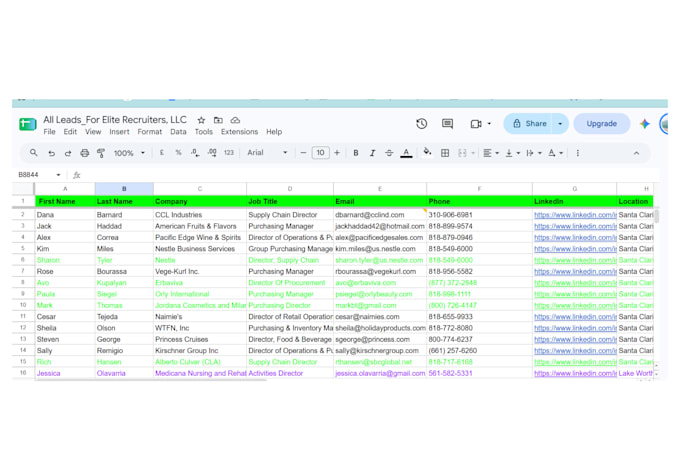Screen dimensions: 680x459
Task: Open version history clock icon
Action: [x=422, y=124]
